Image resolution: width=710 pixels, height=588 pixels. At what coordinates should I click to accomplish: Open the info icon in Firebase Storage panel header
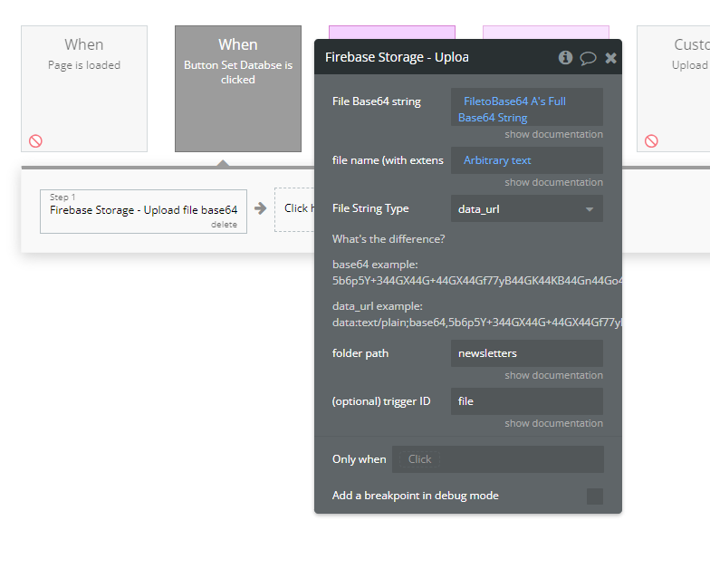565,58
